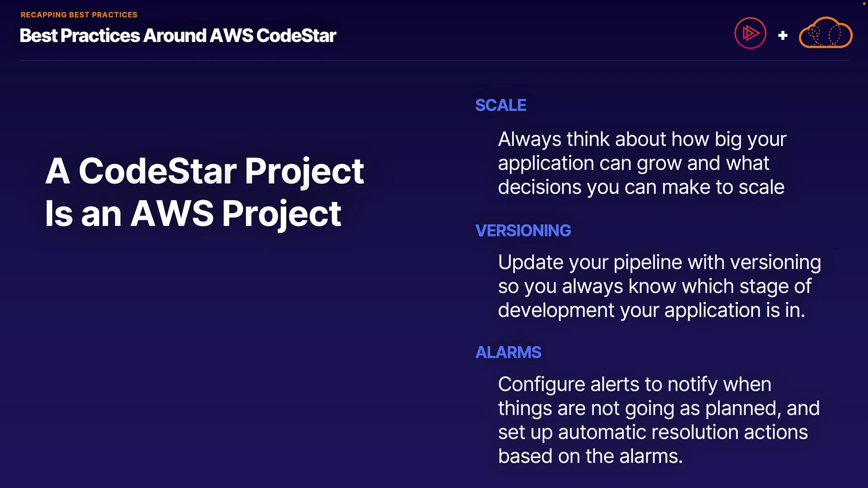Click the "Best Practices Around AWS CodeStar" title

(178, 36)
